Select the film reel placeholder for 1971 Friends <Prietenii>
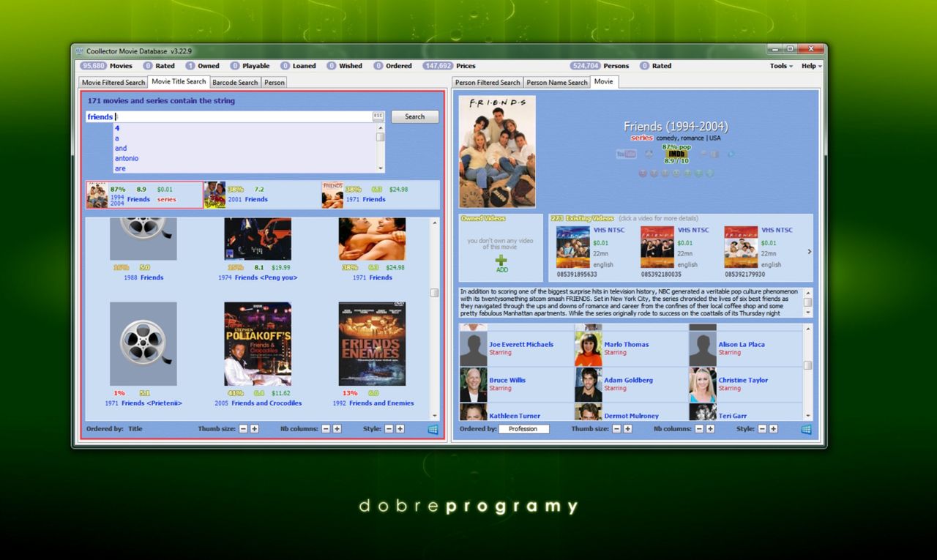 tap(143, 344)
